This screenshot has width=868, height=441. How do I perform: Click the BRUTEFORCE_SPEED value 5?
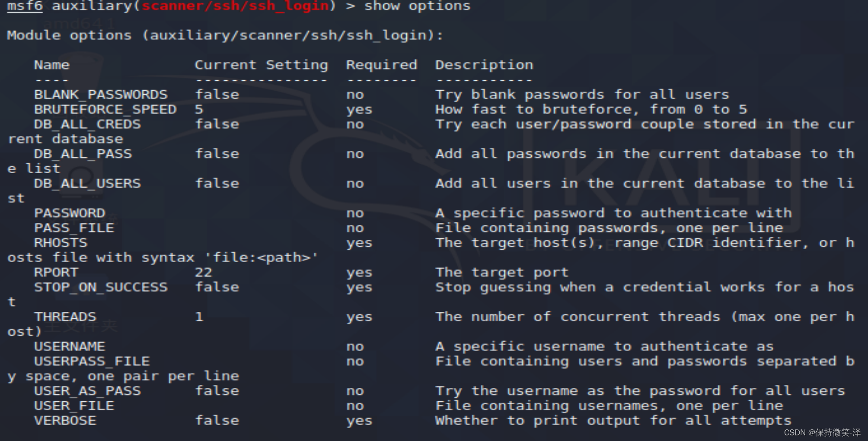(x=199, y=109)
